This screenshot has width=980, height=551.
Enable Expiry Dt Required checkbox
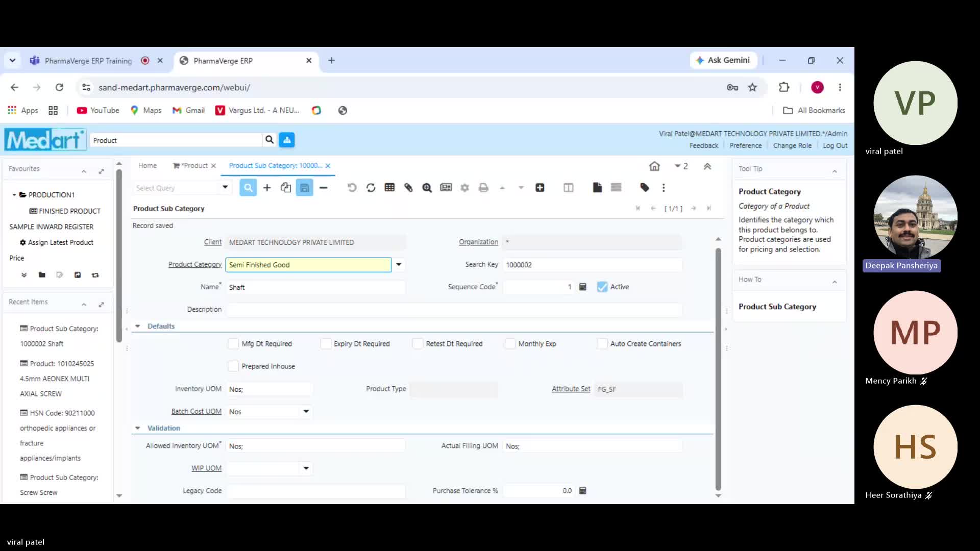click(x=326, y=344)
